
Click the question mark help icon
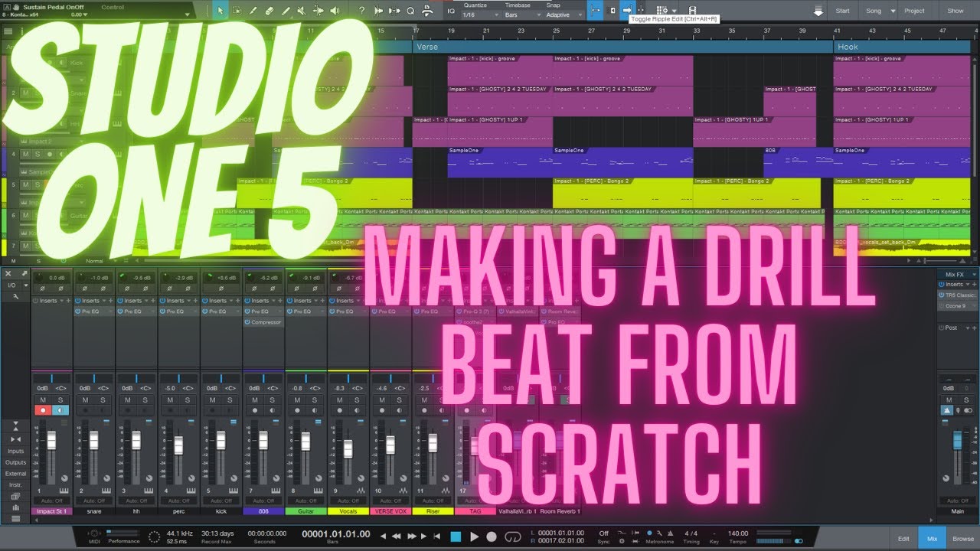361,11
